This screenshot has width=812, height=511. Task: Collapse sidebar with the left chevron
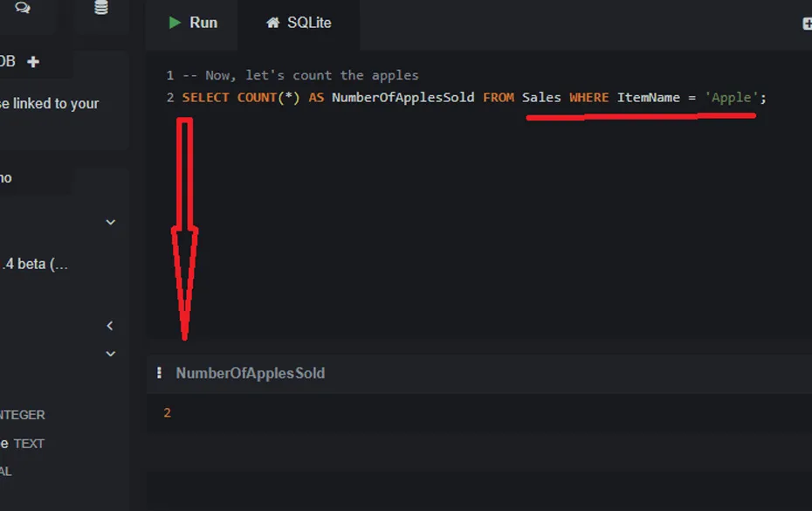pyautogui.click(x=110, y=326)
